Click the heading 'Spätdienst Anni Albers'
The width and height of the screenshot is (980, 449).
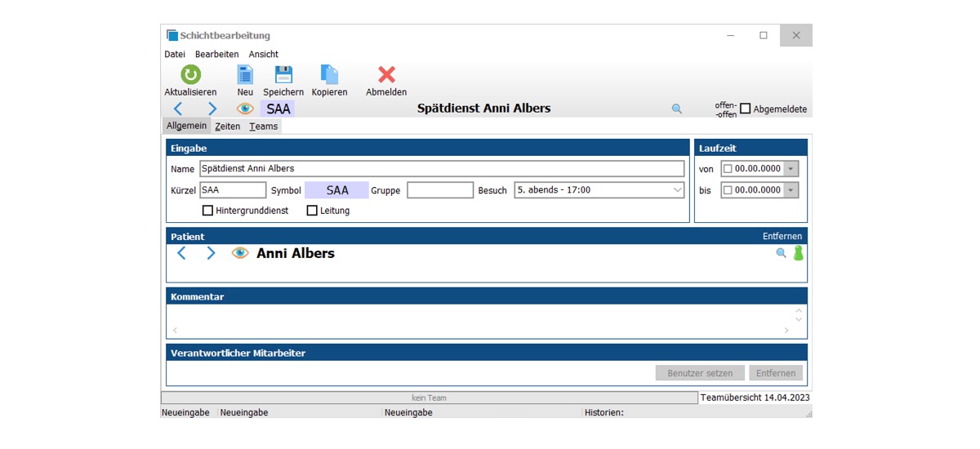(x=484, y=109)
